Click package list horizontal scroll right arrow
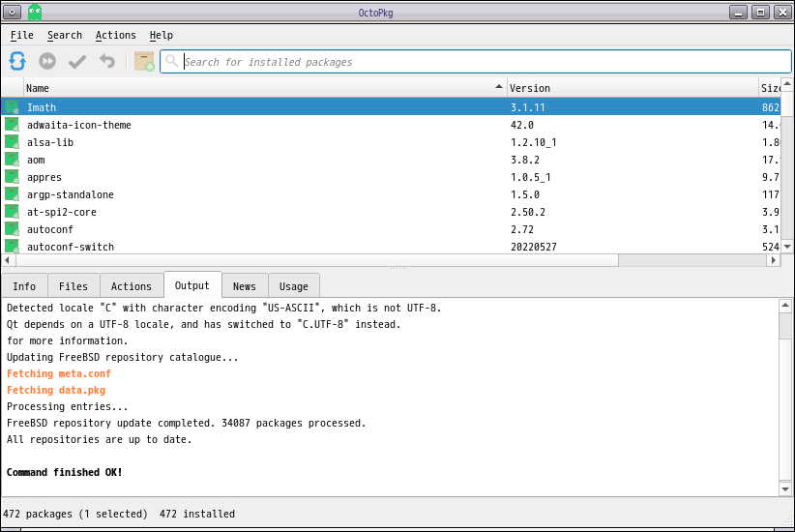795x532 pixels. click(x=773, y=260)
